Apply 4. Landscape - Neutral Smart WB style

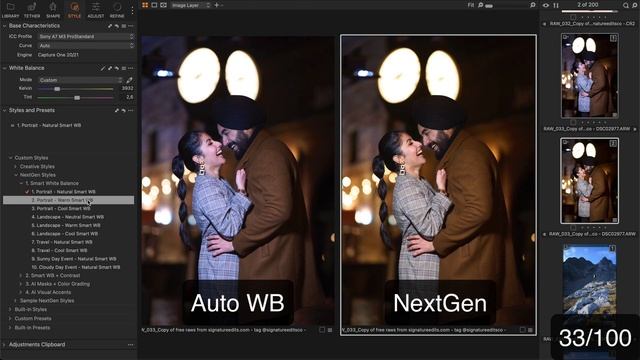(x=69, y=217)
